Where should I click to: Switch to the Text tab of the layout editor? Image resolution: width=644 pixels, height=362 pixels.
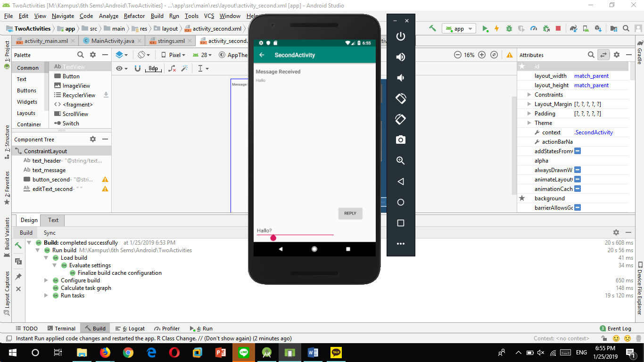coord(52,220)
